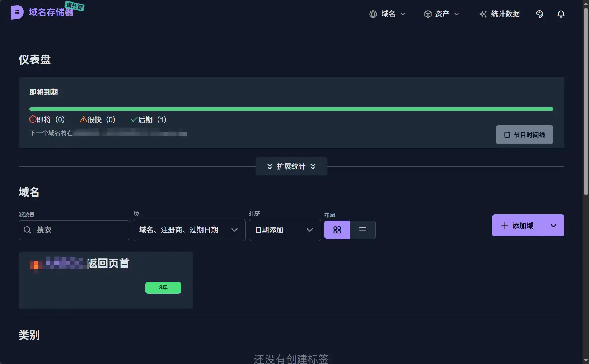Viewport: 589px width, 364px height.
Task: Open the 日期添加 sort dropdown
Action: (x=284, y=230)
